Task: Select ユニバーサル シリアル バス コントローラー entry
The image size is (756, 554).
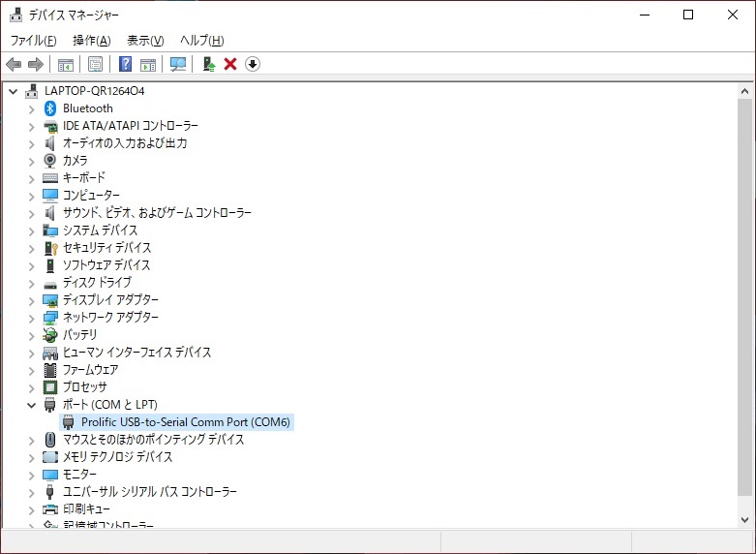Action: click(x=149, y=492)
